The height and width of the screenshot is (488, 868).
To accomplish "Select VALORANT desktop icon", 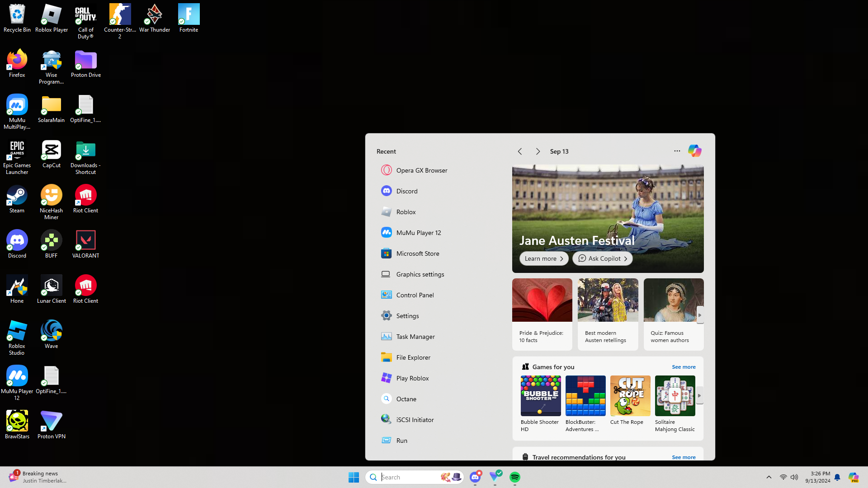I will [x=86, y=244].
